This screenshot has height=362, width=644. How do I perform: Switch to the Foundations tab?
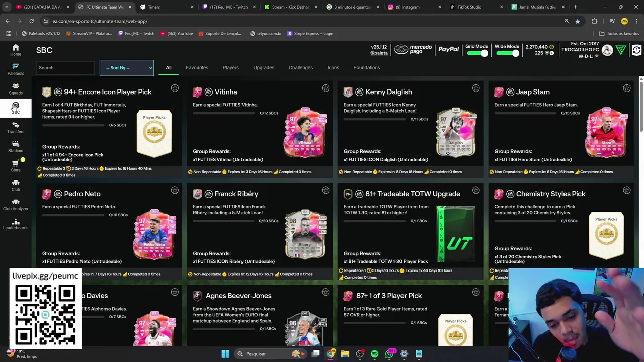point(367,68)
